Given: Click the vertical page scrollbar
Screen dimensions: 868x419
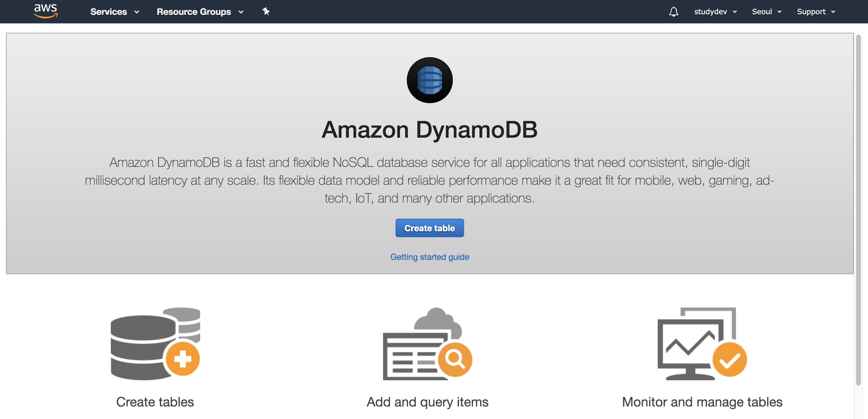Looking at the screenshot, I should coord(858,210).
